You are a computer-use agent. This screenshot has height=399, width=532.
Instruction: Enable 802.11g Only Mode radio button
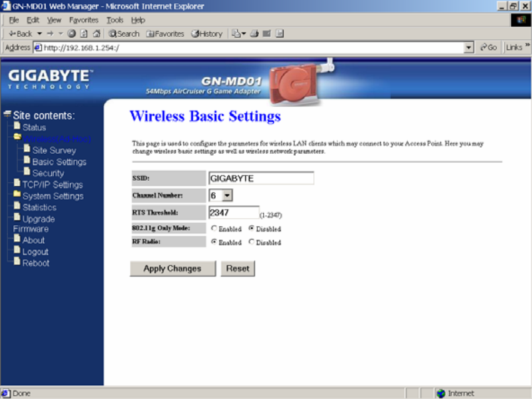[x=214, y=228]
